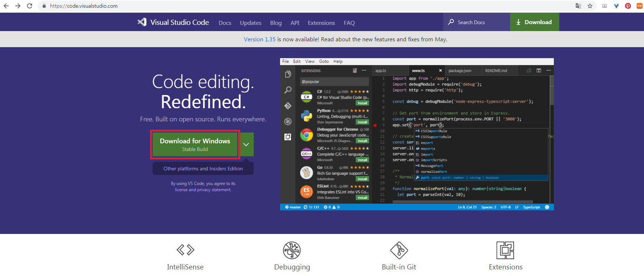Click the Pinterest extension icon
644x276 pixels.
pos(628,6)
